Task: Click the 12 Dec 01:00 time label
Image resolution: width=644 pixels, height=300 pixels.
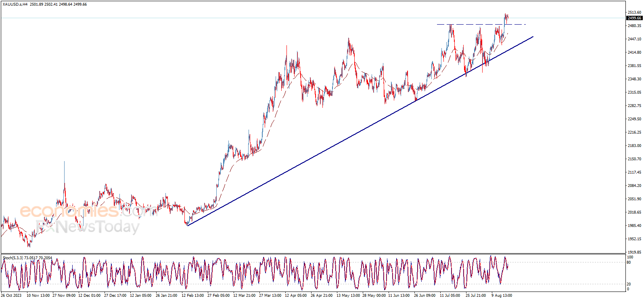Action: pyautogui.click(x=90, y=296)
